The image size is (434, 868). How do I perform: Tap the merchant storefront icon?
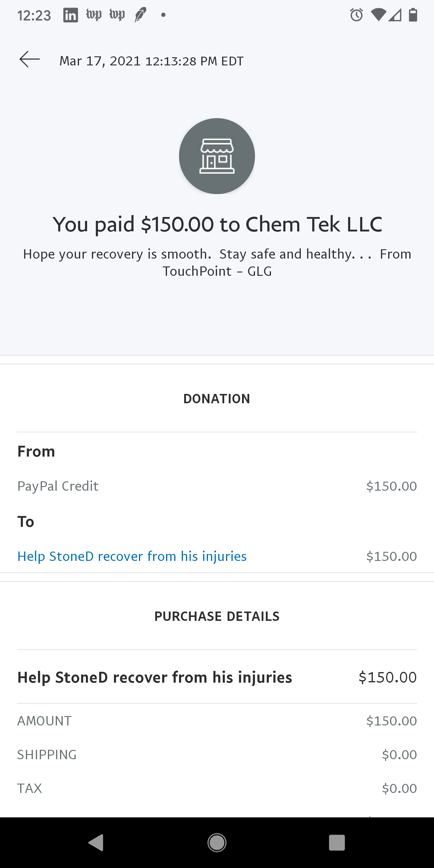point(217,156)
